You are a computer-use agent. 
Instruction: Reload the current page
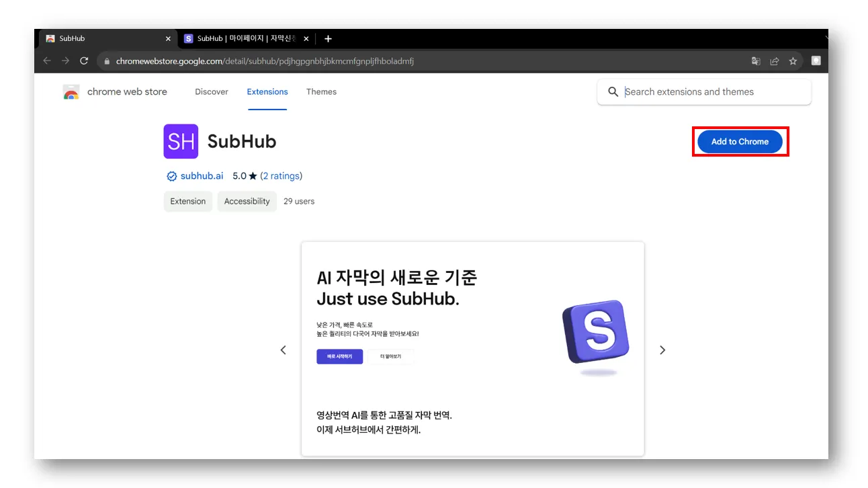[84, 61]
